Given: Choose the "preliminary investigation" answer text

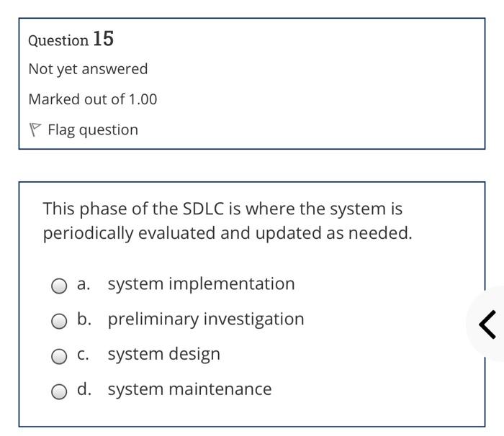Looking at the screenshot, I should tap(206, 319).
